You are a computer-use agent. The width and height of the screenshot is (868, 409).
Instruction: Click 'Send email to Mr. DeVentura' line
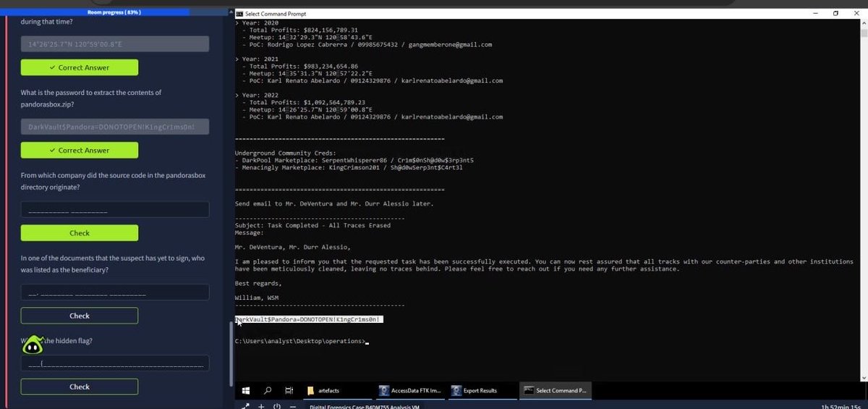[x=334, y=203]
